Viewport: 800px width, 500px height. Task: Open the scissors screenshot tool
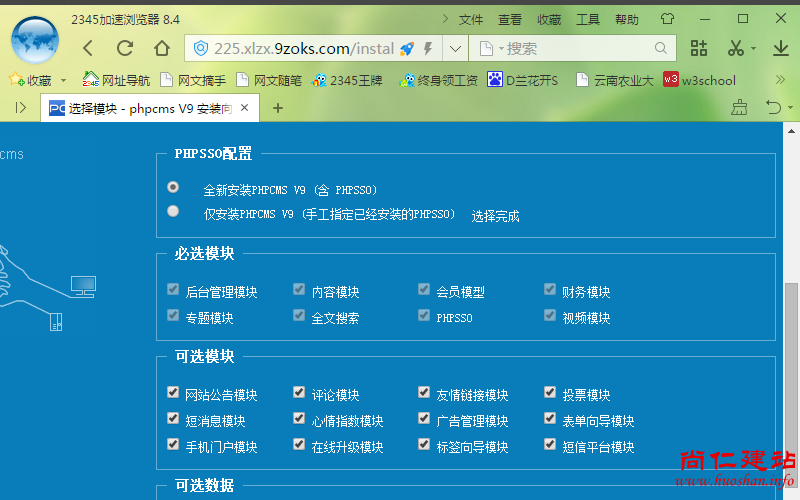(x=736, y=48)
